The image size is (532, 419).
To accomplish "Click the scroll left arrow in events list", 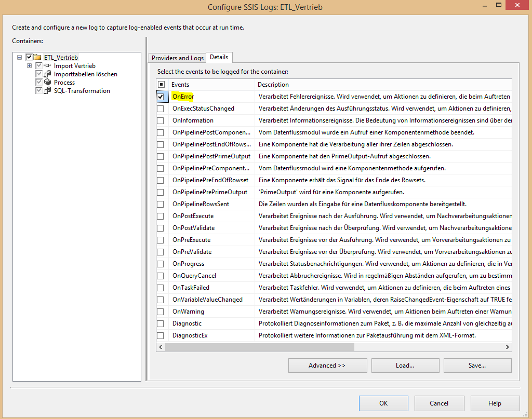I will pos(161,347).
